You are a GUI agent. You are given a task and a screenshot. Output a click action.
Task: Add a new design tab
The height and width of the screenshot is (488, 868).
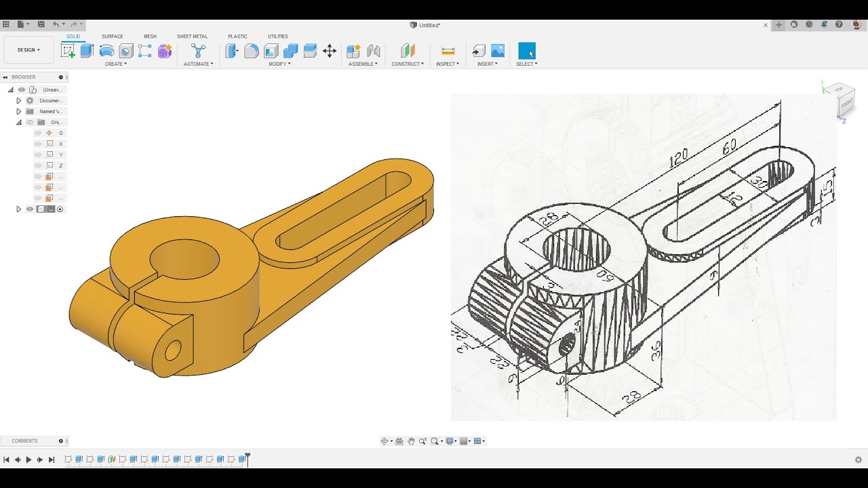pos(779,24)
